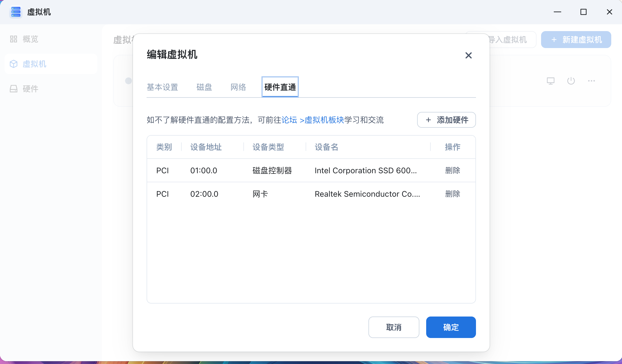Click the plus icon on 添加硬件

[428, 120]
